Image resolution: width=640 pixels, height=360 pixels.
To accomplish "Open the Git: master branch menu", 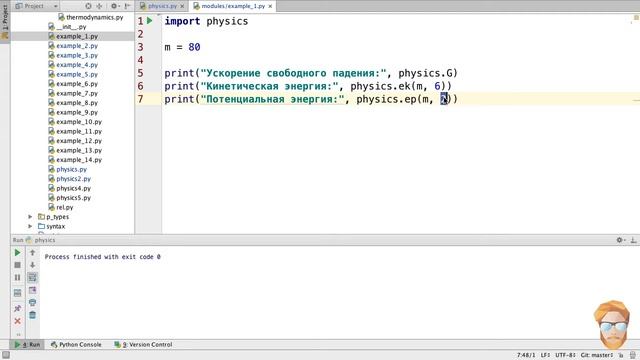I will coord(597,355).
